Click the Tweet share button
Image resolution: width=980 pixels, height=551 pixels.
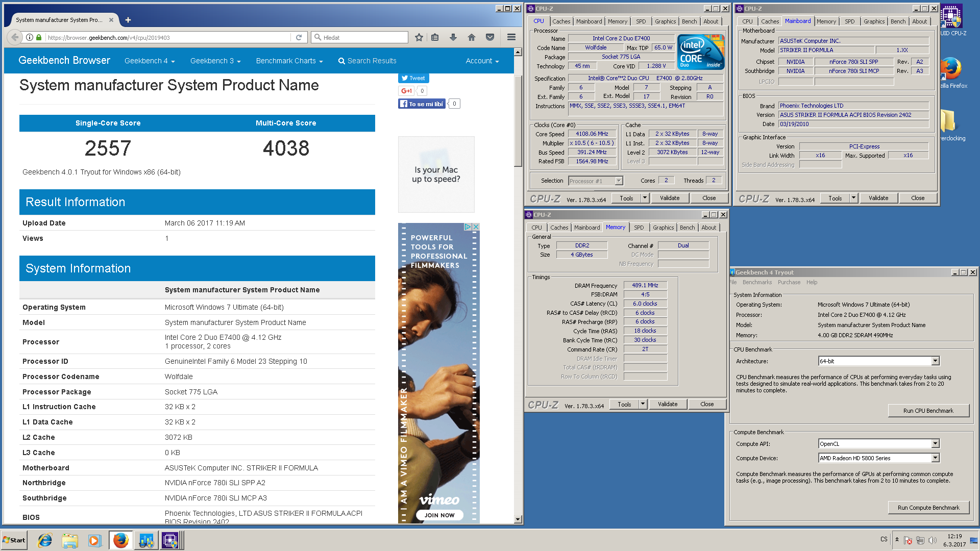tap(413, 78)
